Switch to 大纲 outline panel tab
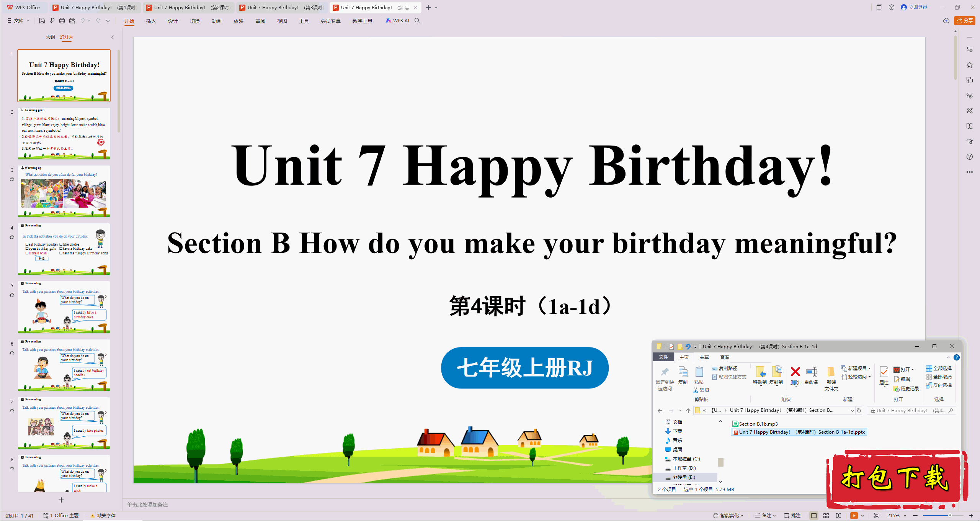 (50, 37)
